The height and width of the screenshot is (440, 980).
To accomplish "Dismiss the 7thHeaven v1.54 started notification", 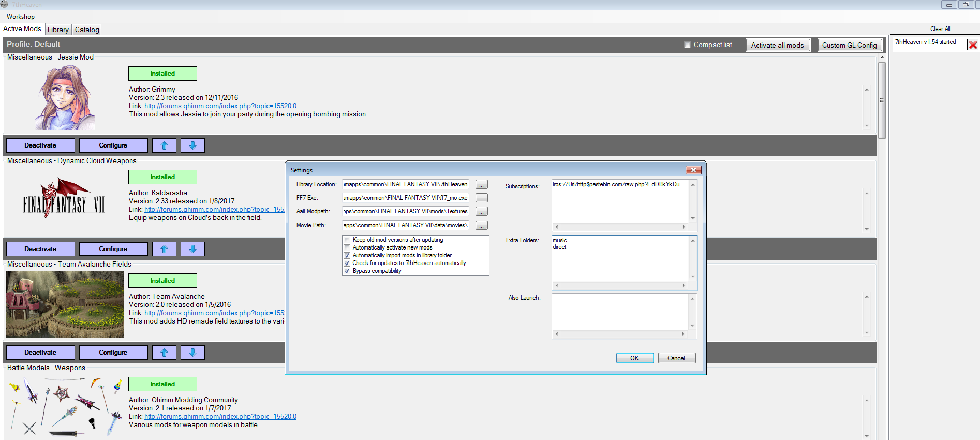I will point(973,45).
